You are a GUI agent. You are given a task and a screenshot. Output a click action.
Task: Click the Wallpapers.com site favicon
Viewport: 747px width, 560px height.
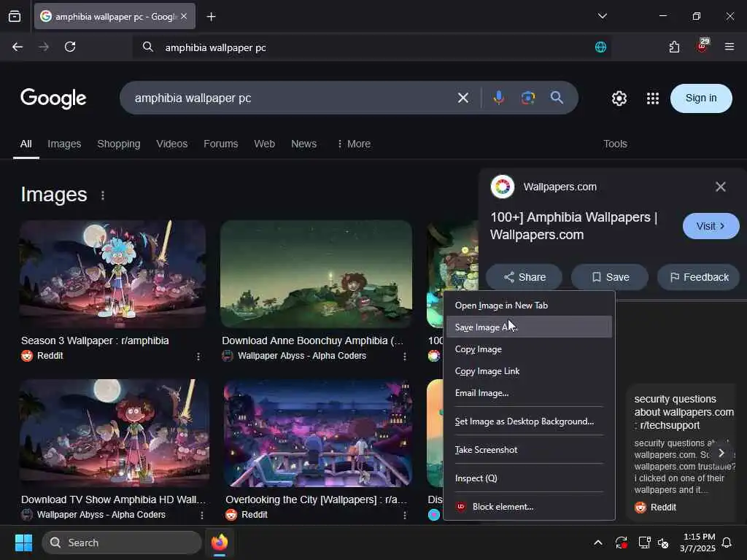pos(502,187)
